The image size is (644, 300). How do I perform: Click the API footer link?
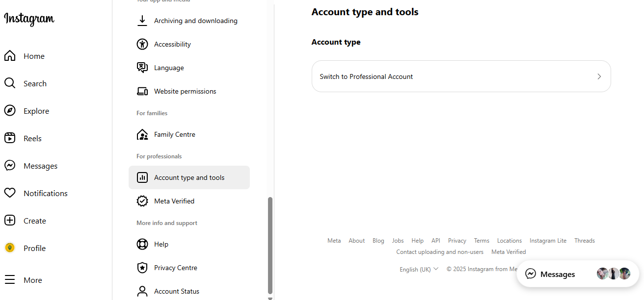[436, 241]
